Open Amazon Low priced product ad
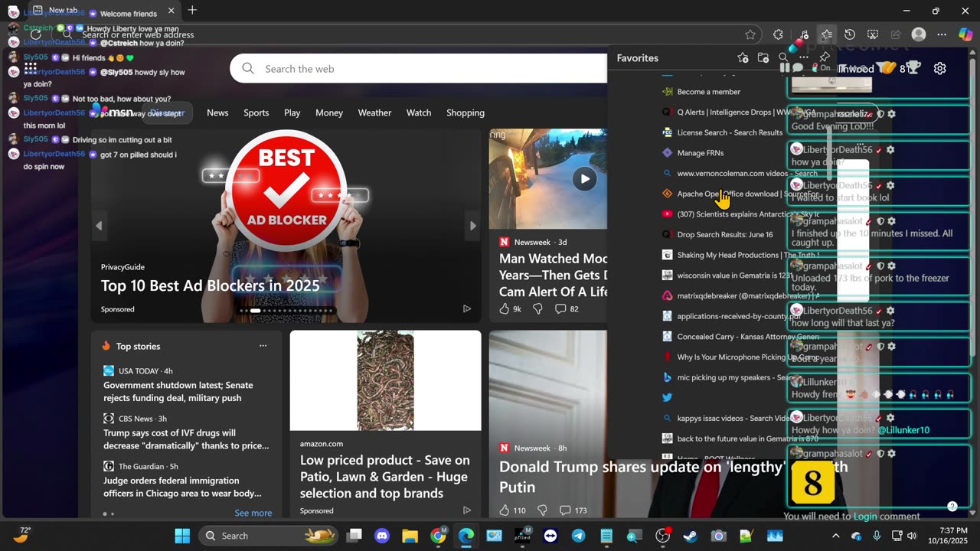 pos(385,476)
